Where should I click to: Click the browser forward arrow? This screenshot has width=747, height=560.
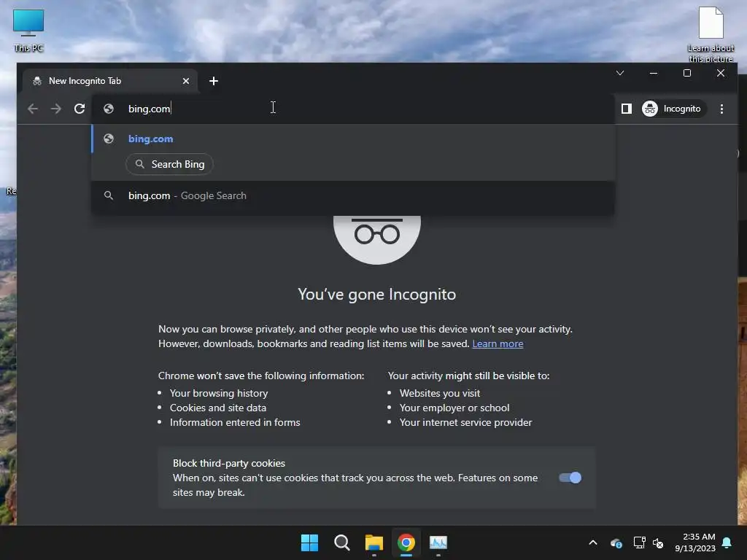point(55,109)
